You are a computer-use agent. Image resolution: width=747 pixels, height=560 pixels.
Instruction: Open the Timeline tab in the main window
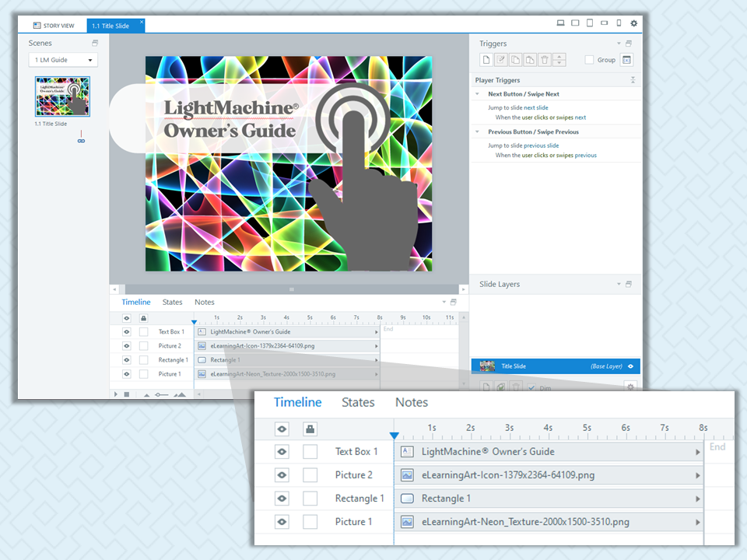click(x=135, y=302)
